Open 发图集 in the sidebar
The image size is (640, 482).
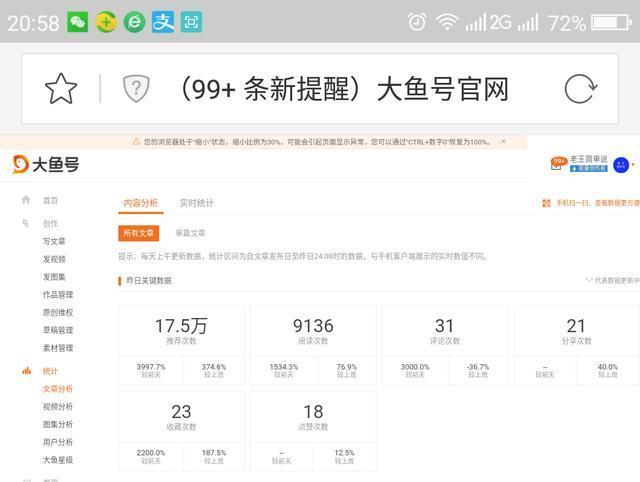click(x=54, y=277)
